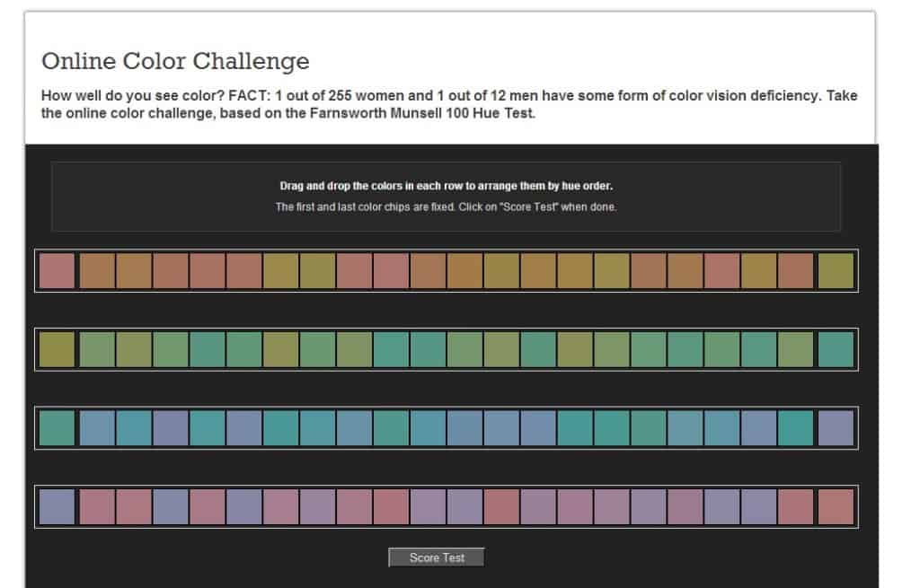Click the drag-and-drop instruction text box
Viewport: 920px width, 588px height.
(x=447, y=196)
